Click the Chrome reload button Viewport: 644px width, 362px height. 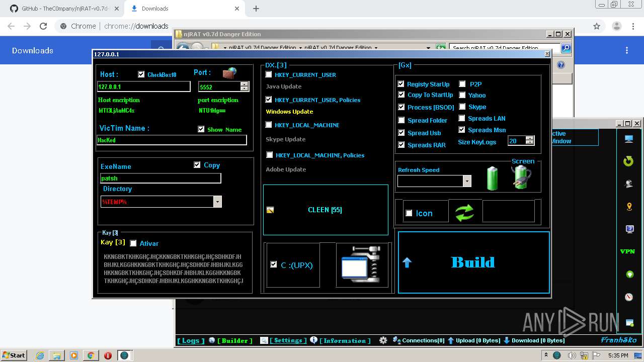coord(43,26)
